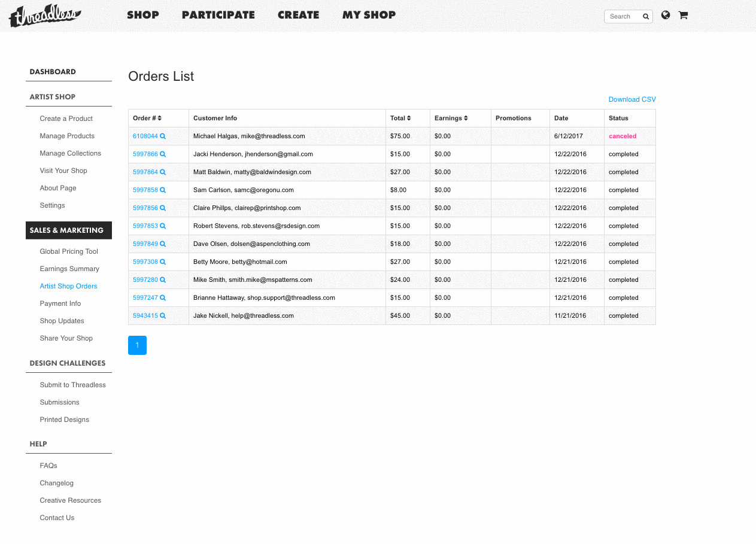Open Creative Resources link
This screenshot has width=756, height=544.
[x=71, y=500]
